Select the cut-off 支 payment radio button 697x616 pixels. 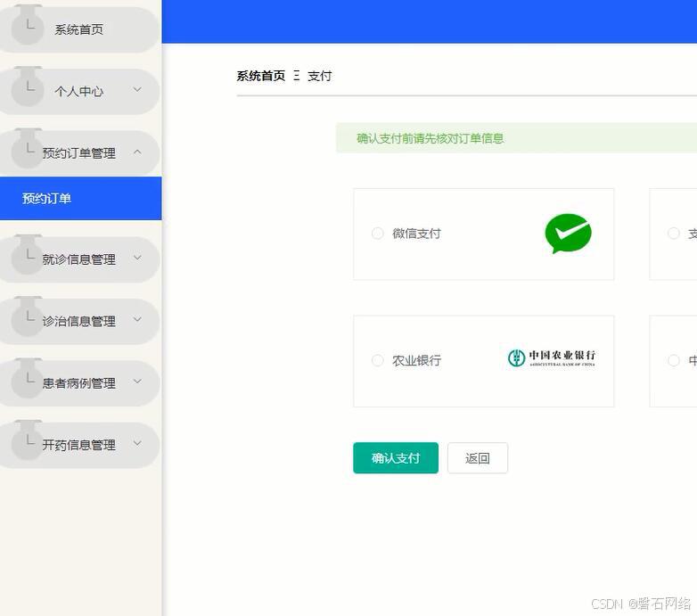674,234
